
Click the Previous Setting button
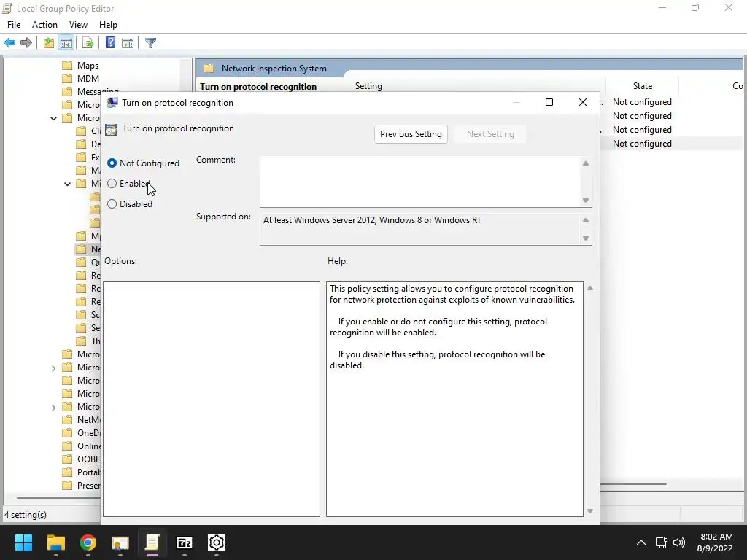[411, 134]
